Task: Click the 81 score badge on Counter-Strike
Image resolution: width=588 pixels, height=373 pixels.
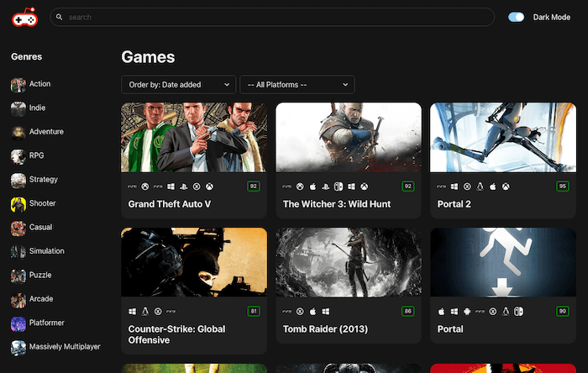Action: pyautogui.click(x=254, y=311)
